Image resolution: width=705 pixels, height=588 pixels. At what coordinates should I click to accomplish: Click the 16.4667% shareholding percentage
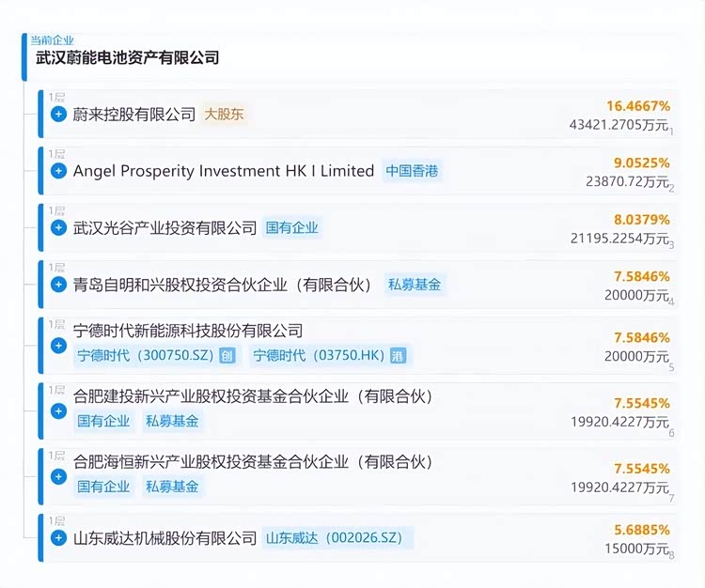coord(637,106)
